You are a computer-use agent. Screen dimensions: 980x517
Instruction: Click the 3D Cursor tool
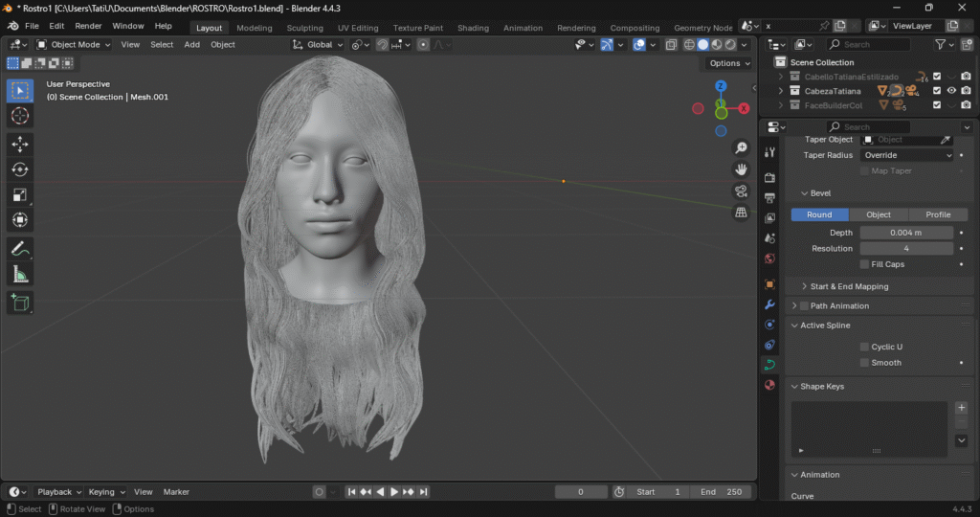click(x=20, y=116)
